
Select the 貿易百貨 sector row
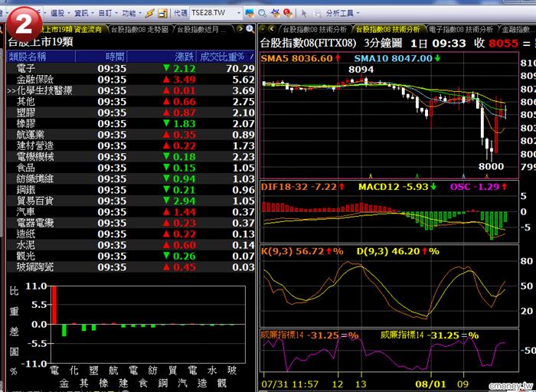click(x=131, y=201)
